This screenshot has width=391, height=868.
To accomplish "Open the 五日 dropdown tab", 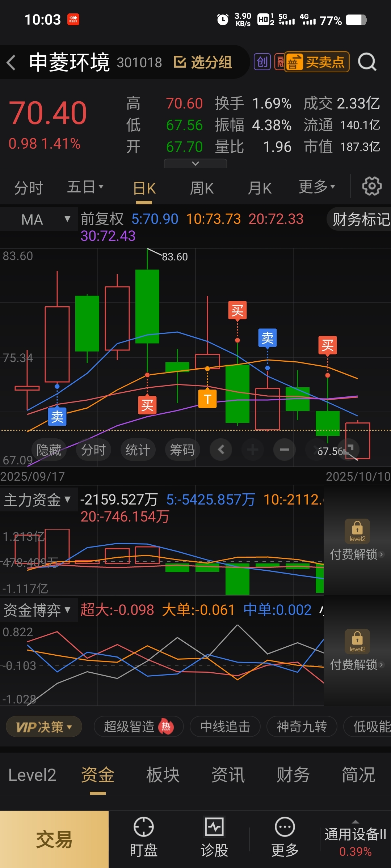I will (85, 187).
